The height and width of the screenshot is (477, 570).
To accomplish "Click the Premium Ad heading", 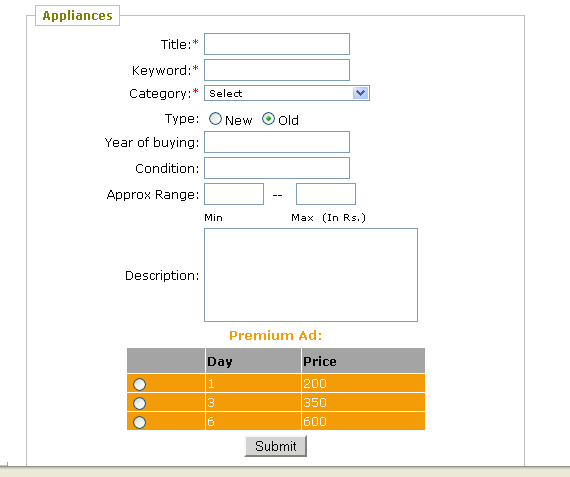I will click(276, 335).
